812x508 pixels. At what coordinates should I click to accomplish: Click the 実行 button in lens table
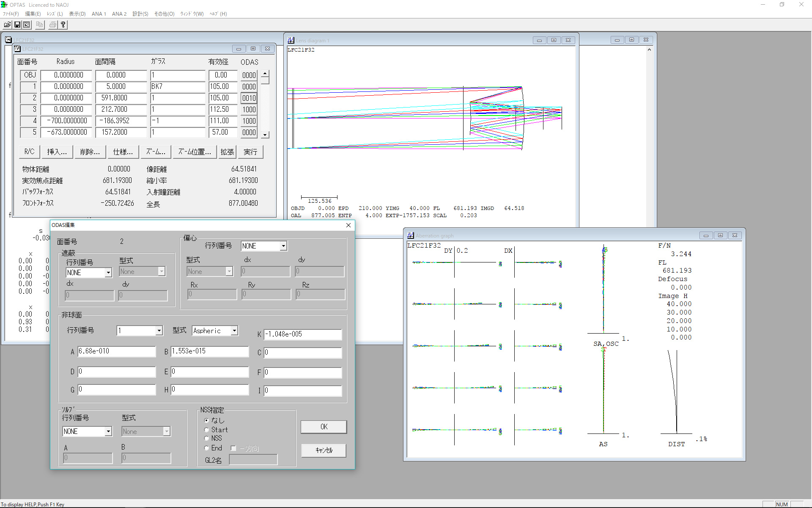(x=250, y=152)
